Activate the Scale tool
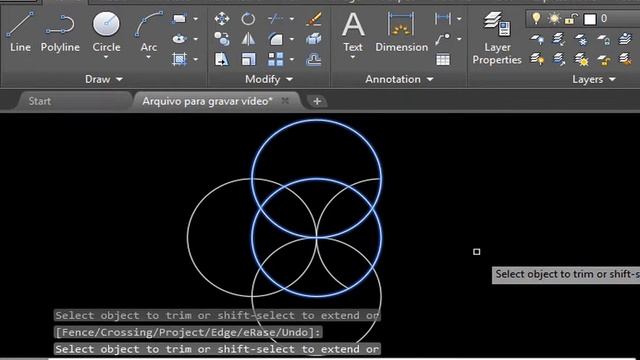This screenshot has height=360, width=640. click(248, 60)
